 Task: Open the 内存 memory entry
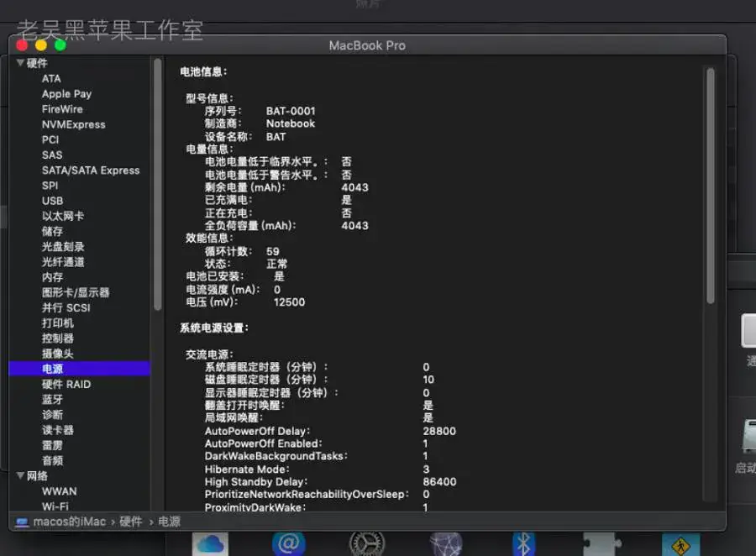point(52,277)
